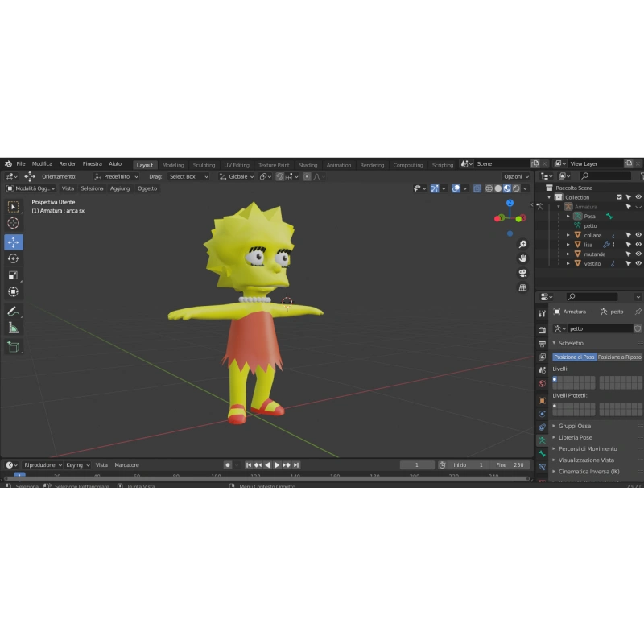
Task: Click the play animation button
Action: pos(277,465)
